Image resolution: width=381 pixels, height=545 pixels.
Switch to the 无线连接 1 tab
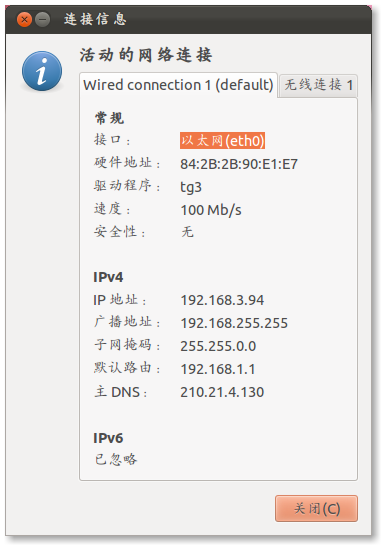pyautogui.click(x=318, y=85)
